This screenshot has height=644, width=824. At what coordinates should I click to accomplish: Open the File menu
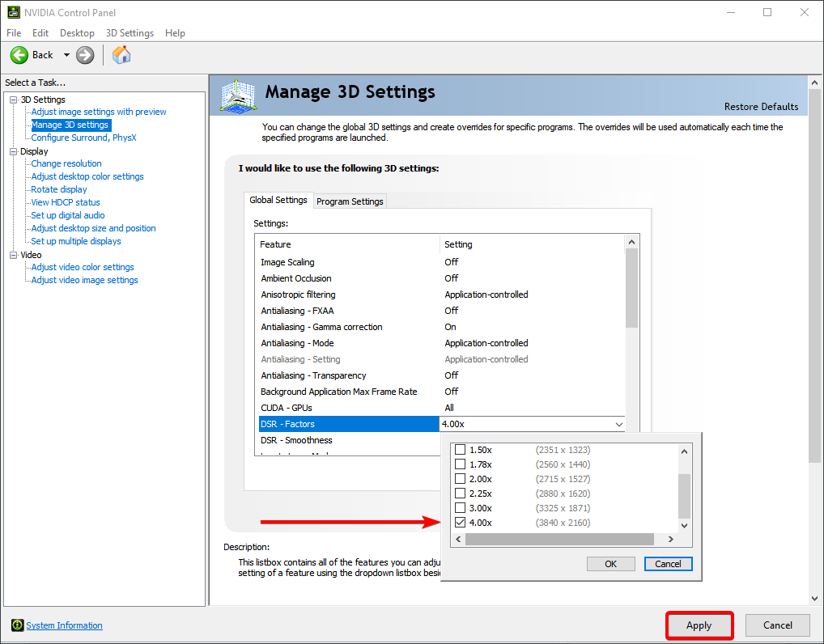(x=14, y=33)
